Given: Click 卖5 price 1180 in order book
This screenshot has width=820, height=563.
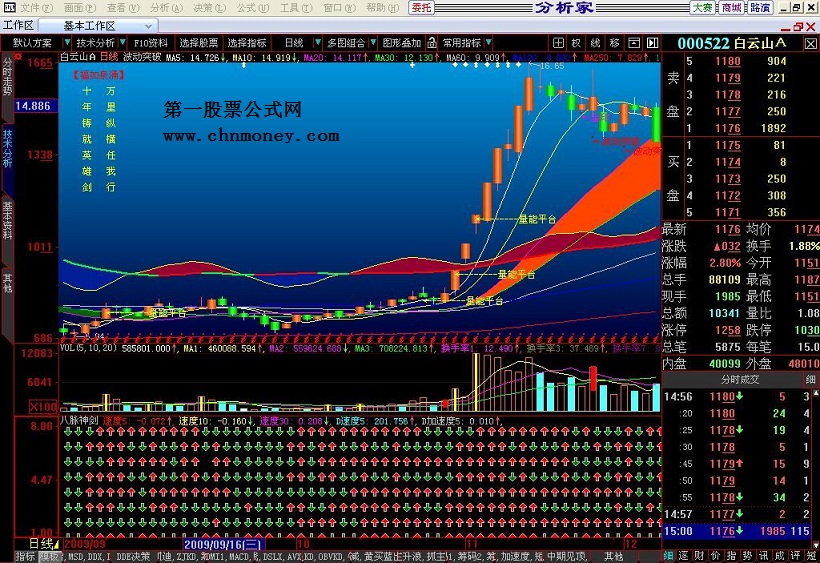Looking at the screenshot, I should pyautogui.click(x=728, y=61).
